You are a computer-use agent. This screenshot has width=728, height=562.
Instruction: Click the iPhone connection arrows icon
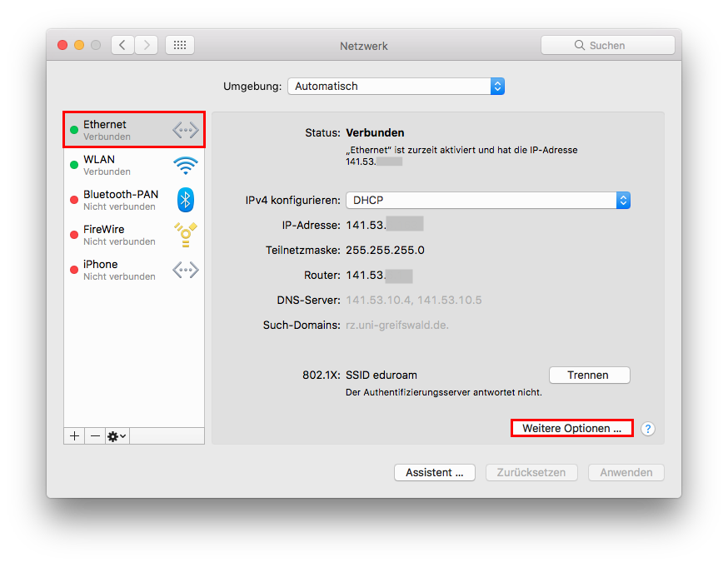pyautogui.click(x=185, y=270)
